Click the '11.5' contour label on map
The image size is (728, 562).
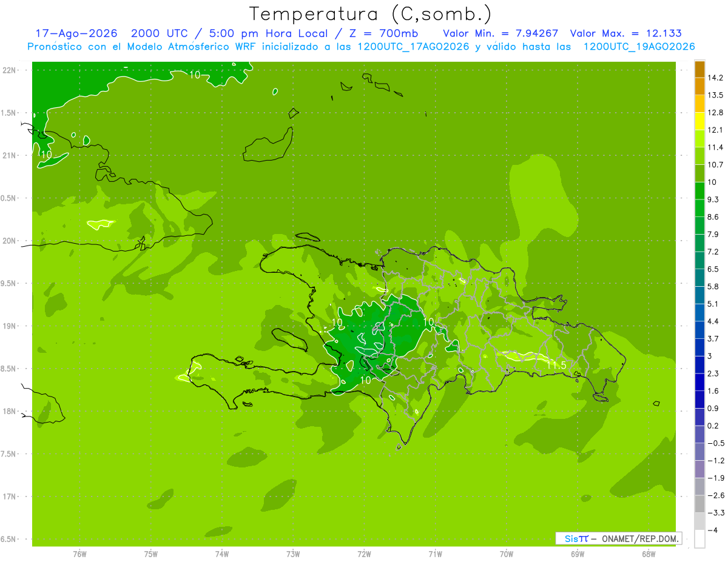tap(556, 365)
